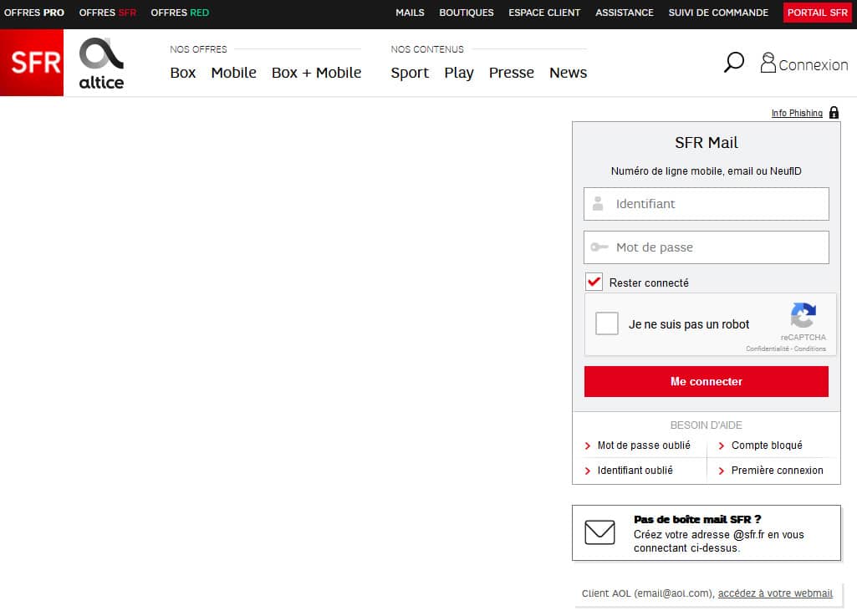Click the Première connexion link
The width and height of the screenshot is (857, 616).
[778, 471]
